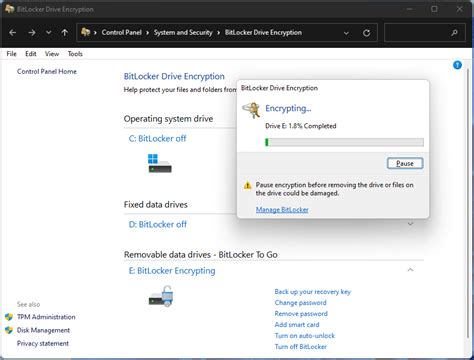Refresh the Control Panel view

[366, 33]
